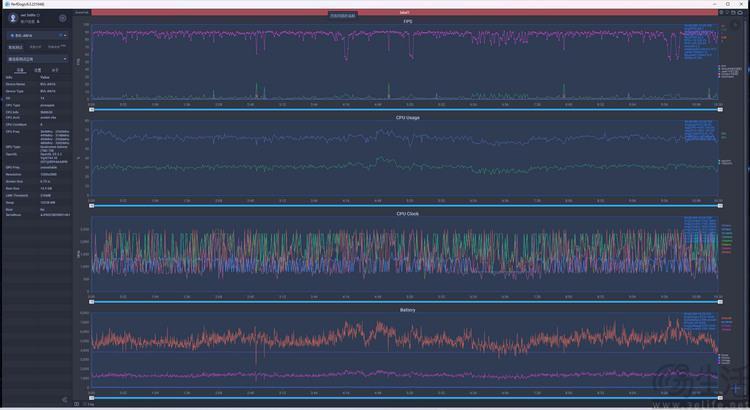This screenshot has height=410, width=750.
Task: Click the round button beside the username
Action: tap(62, 18)
